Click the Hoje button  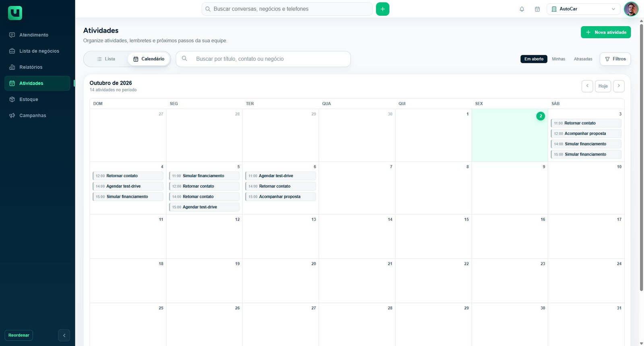pyautogui.click(x=603, y=86)
